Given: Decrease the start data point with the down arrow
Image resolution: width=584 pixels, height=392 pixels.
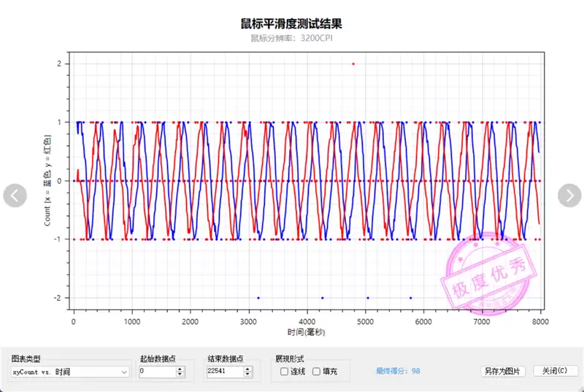Looking at the screenshot, I should click(180, 374).
